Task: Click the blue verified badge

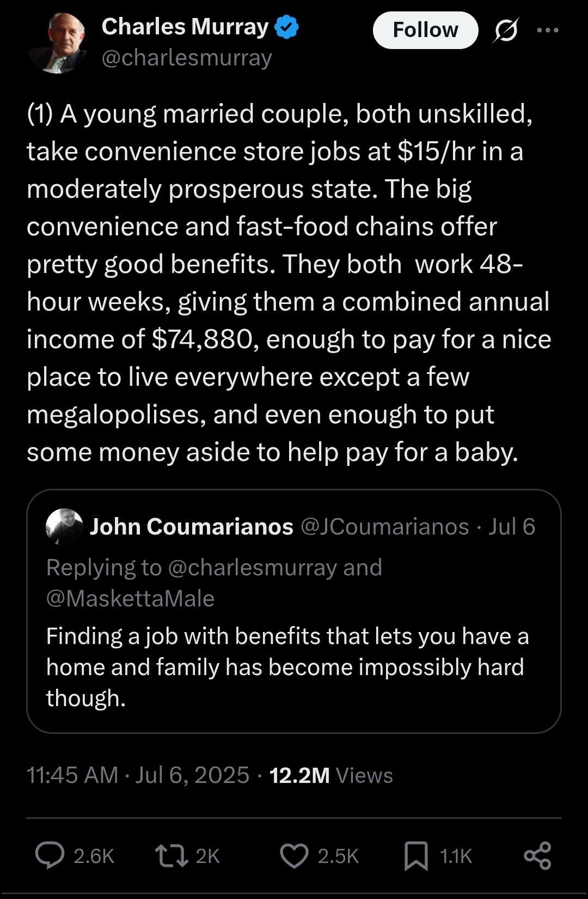Action: tap(286, 27)
